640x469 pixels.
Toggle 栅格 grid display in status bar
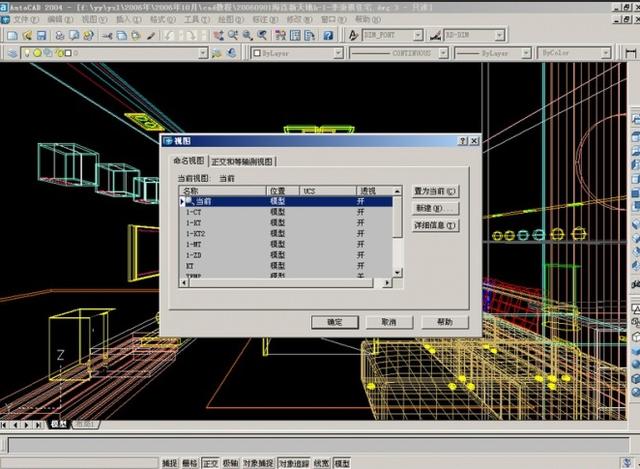(x=190, y=463)
